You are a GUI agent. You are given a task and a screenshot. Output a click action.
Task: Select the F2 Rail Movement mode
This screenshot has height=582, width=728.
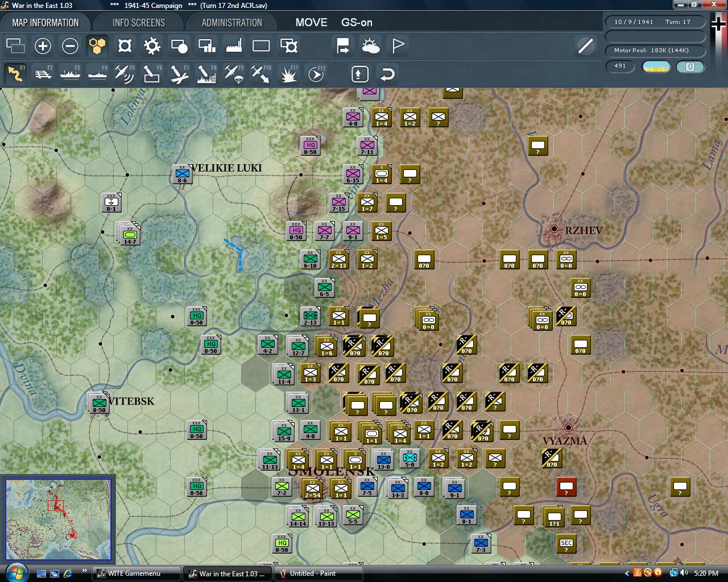coord(43,74)
